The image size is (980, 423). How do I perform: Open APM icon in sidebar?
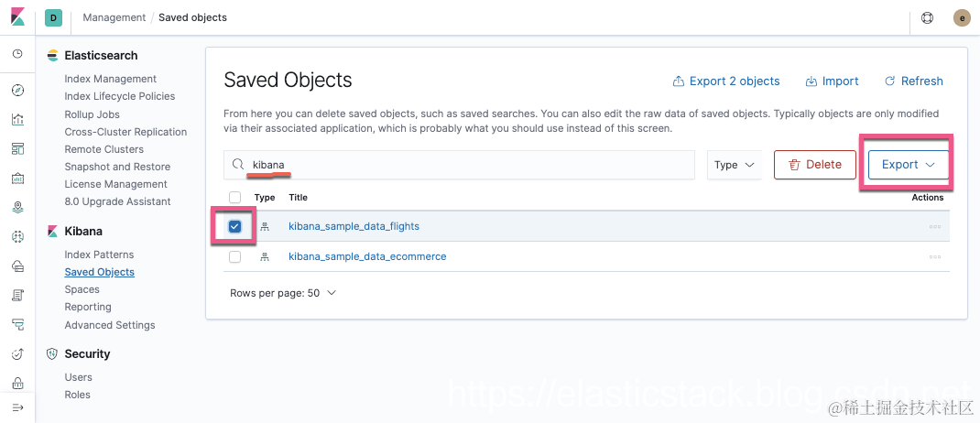pyautogui.click(x=17, y=324)
